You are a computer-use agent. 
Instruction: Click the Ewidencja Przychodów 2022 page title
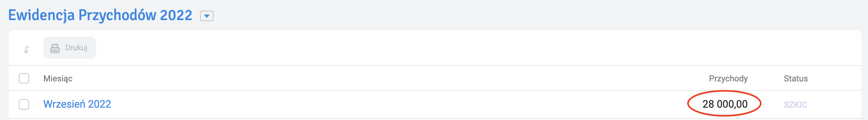coord(100,15)
